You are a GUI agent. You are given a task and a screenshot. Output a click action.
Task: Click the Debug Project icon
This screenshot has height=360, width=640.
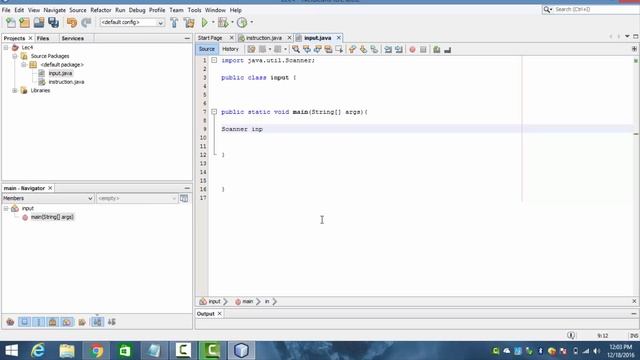[223, 22]
